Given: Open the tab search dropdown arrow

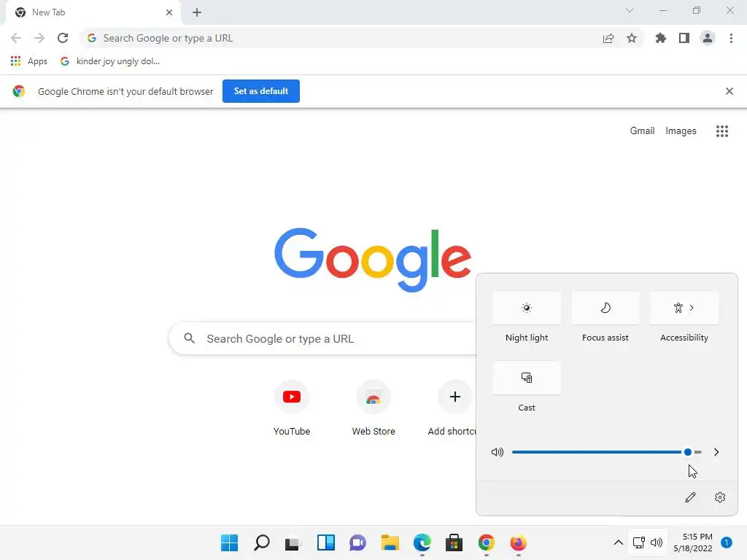Looking at the screenshot, I should coord(630,10).
